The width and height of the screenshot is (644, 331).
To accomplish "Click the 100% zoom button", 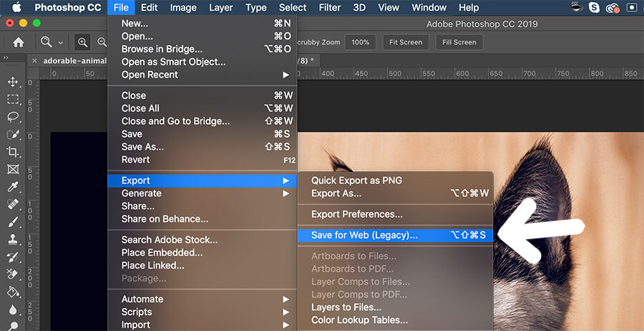I will click(360, 42).
